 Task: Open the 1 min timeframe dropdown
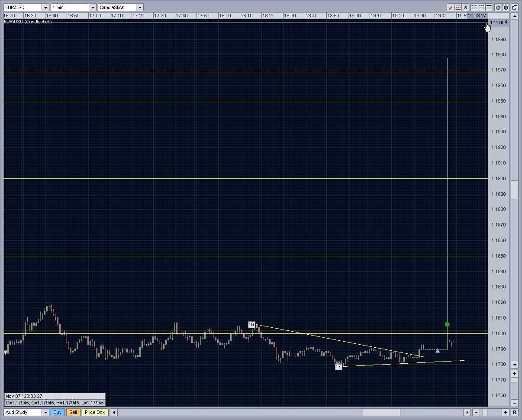pyautogui.click(x=92, y=8)
